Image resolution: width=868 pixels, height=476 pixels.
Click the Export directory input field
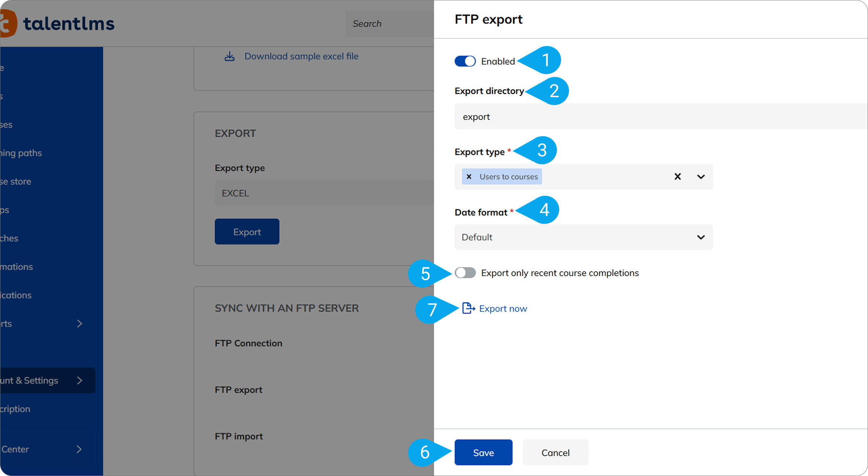pos(660,117)
